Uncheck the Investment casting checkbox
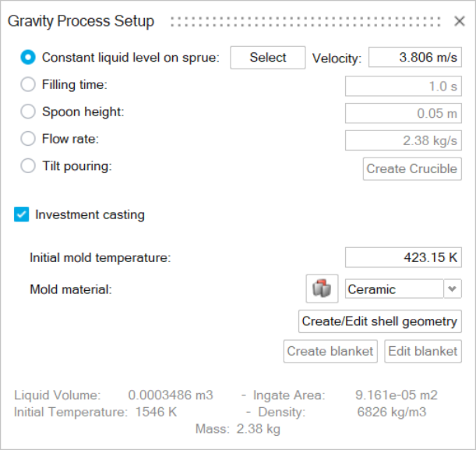Screen dimensions: 476x450 click(x=22, y=214)
